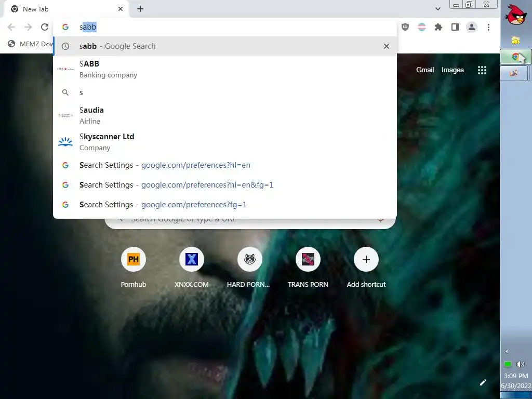Screen dimensions: 532x399
Task: Open the uBlock shield extension icon
Action: pos(405,27)
